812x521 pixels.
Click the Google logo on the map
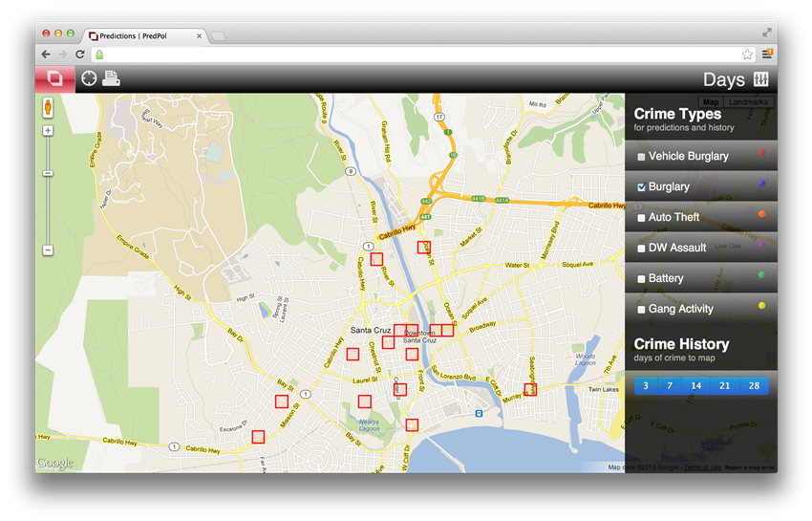pos(54,463)
